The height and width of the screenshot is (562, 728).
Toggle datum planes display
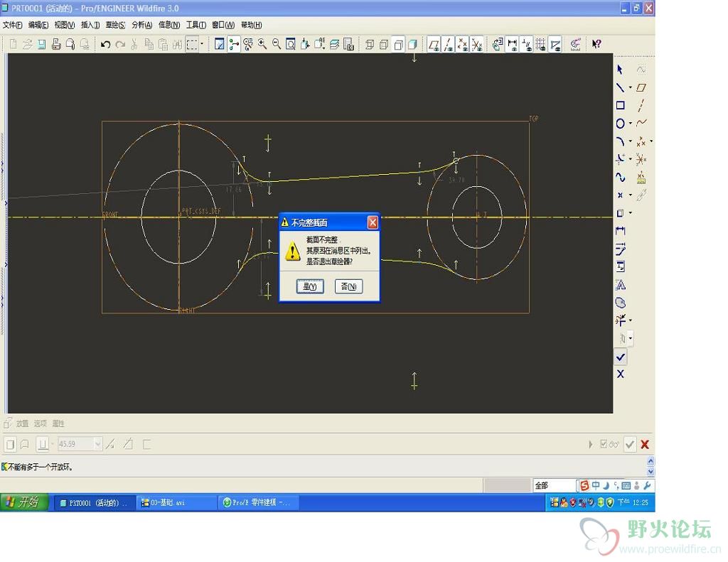434,45
